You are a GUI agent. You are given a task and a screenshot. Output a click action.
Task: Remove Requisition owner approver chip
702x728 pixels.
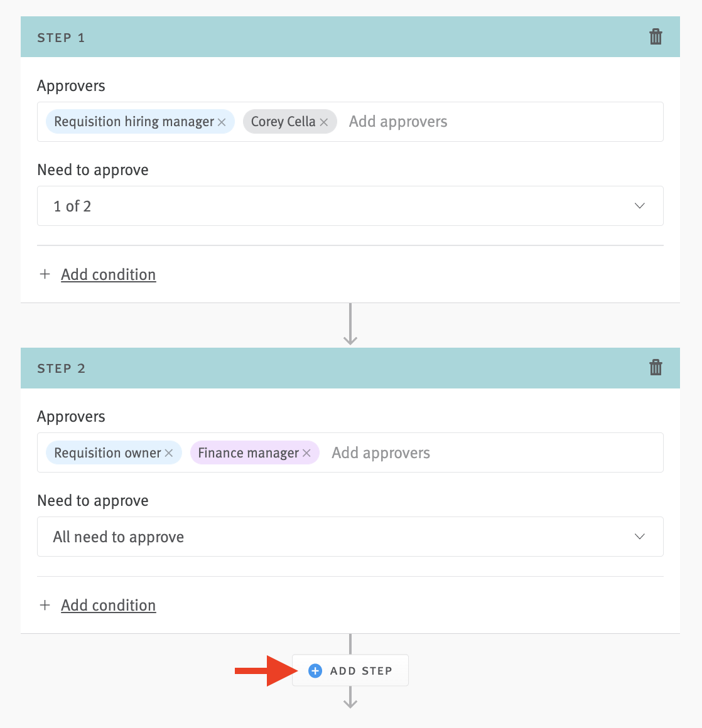169,452
